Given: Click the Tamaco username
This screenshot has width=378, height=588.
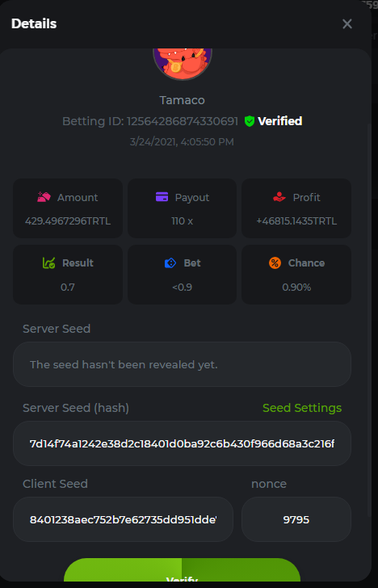Looking at the screenshot, I should click(x=182, y=100).
